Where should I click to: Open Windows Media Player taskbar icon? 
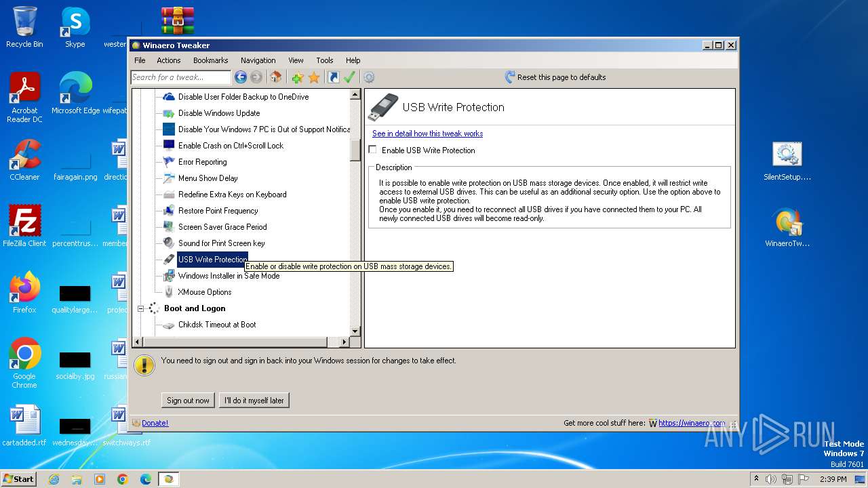coord(100,479)
